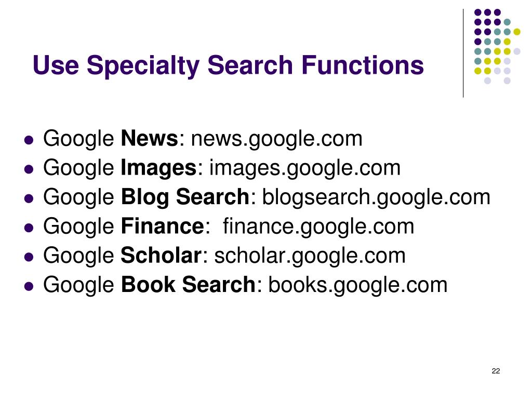Click the slide number 22
The height and width of the screenshot is (399, 532).
coord(496,371)
